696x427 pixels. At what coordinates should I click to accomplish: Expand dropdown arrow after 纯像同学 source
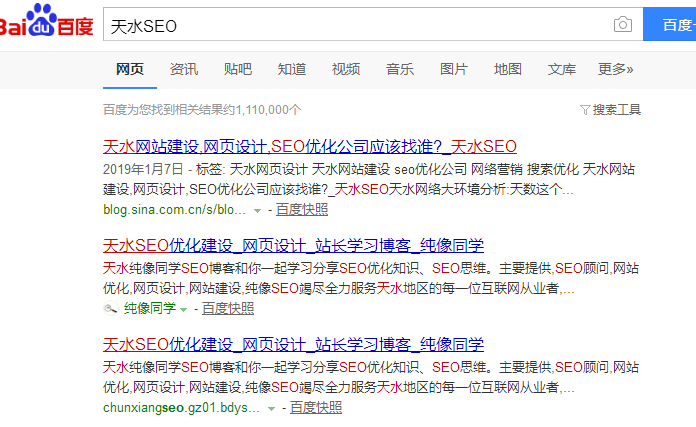pyautogui.click(x=184, y=310)
